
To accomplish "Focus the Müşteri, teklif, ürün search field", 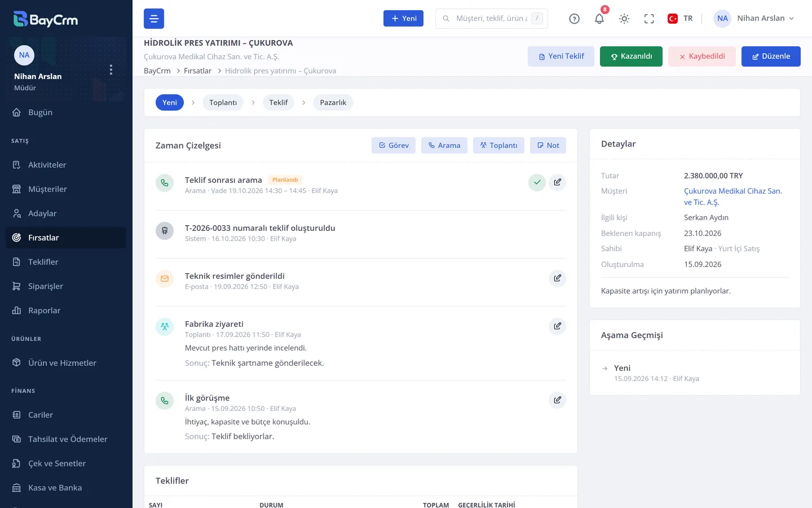I will [492, 19].
